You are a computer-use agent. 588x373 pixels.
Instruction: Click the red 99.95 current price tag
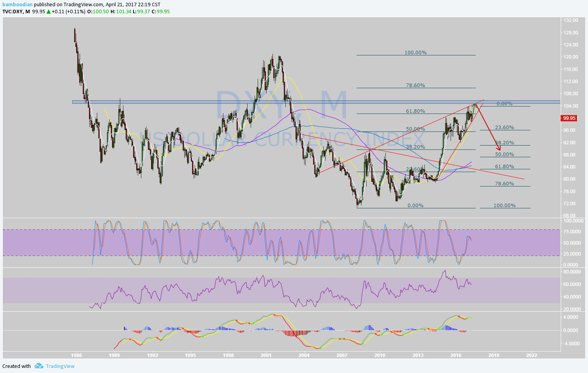point(569,118)
